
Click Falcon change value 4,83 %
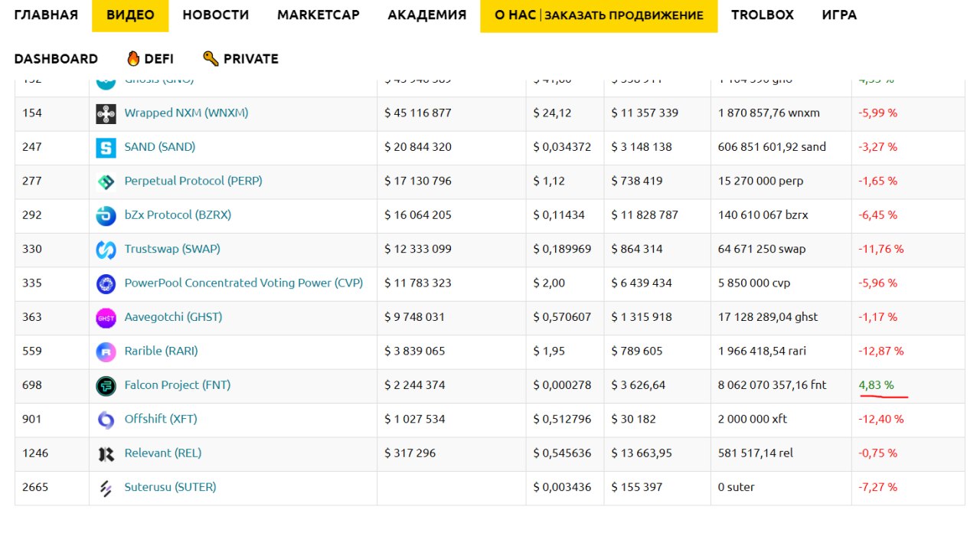[877, 385]
